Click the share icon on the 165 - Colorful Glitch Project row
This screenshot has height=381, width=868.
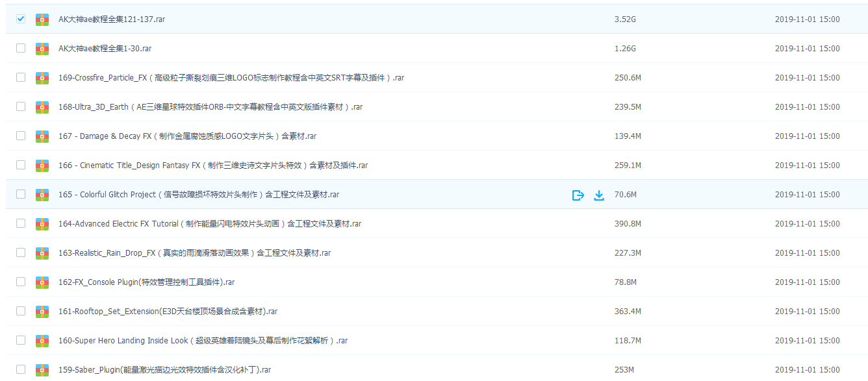point(578,195)
